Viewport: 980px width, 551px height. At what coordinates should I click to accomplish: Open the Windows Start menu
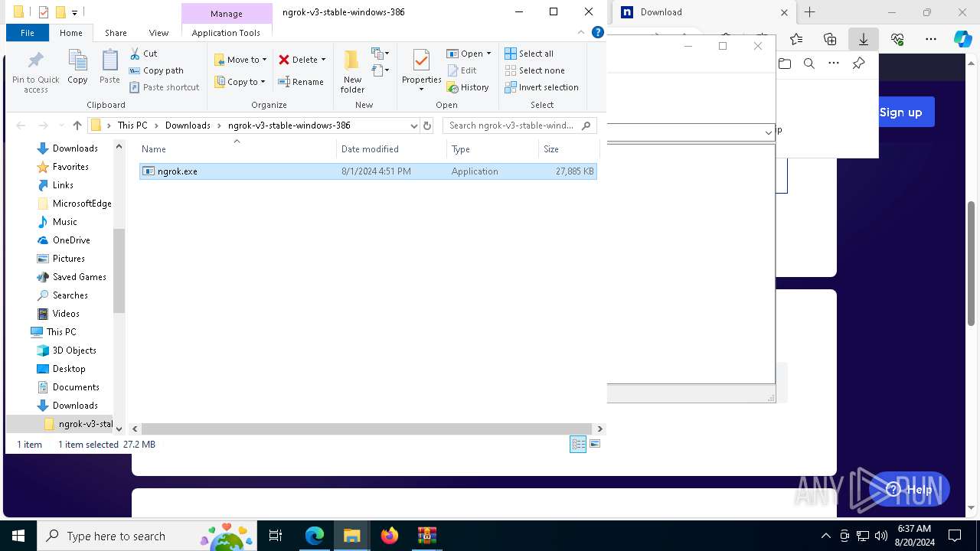(18, 536)
